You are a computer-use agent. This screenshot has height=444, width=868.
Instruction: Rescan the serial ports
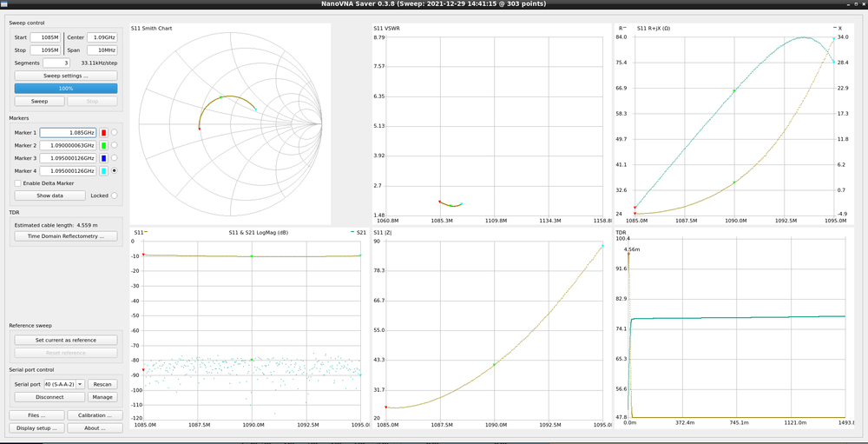[102, 383]
